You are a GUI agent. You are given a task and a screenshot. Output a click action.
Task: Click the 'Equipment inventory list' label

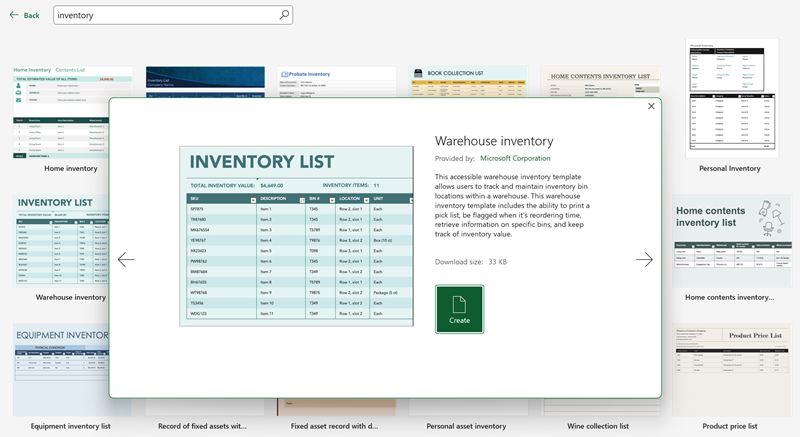pyautogui.click(x=70, y=426)
